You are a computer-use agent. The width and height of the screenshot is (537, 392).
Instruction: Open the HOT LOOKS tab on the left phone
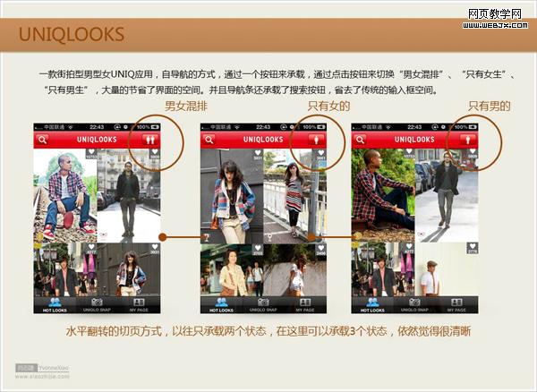pos(54,304)
